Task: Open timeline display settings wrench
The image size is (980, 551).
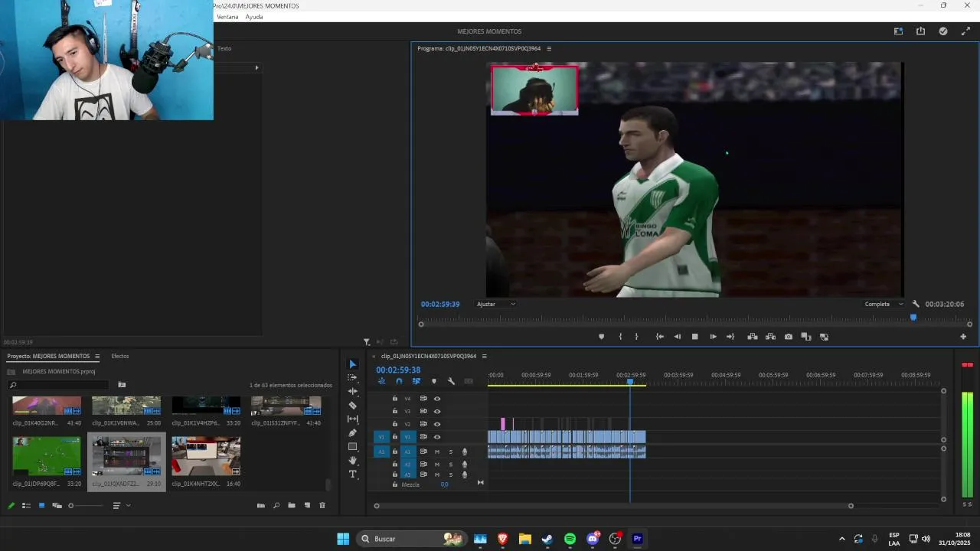Action: [451, 381]
